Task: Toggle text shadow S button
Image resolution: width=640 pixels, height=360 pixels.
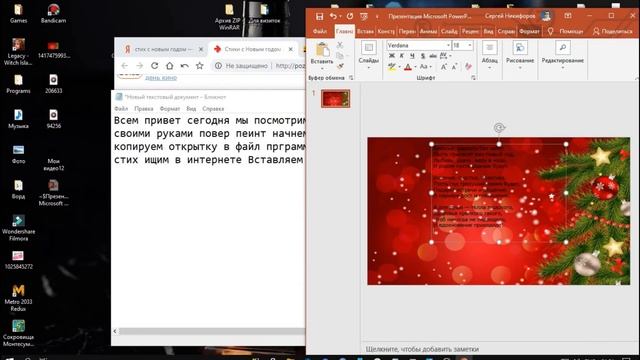Action: (x=422, y=56)
